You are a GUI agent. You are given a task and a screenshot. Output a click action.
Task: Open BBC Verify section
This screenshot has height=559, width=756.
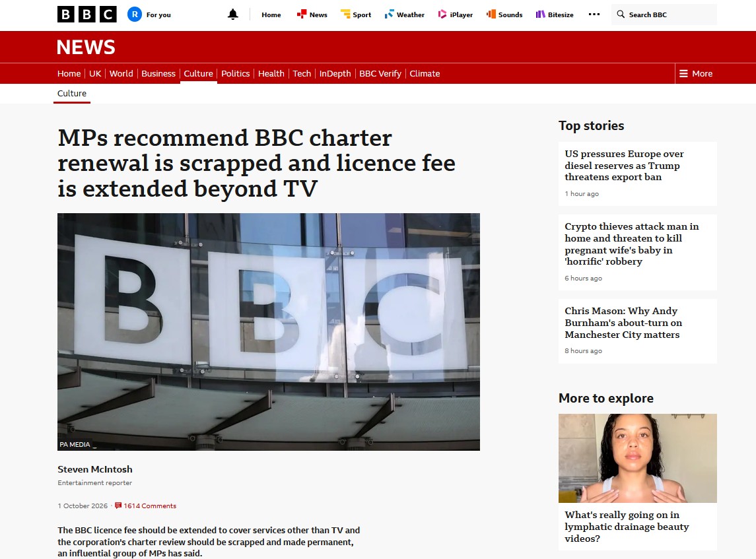pos(380,74)
